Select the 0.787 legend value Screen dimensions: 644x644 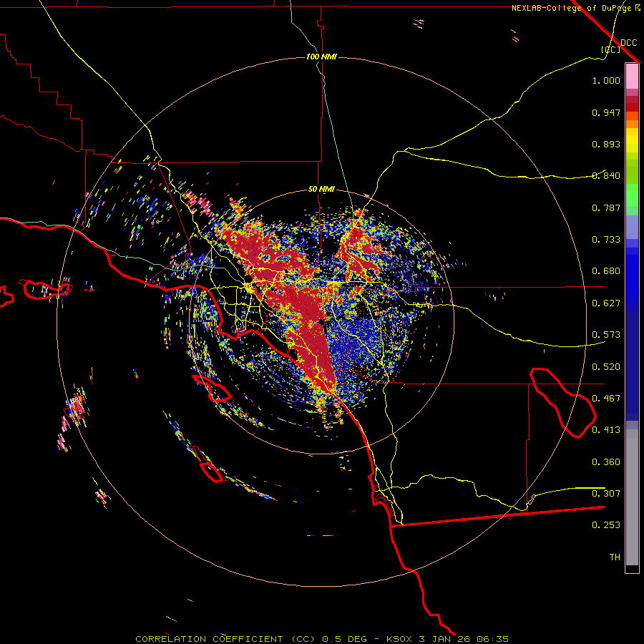pos(606,208)
